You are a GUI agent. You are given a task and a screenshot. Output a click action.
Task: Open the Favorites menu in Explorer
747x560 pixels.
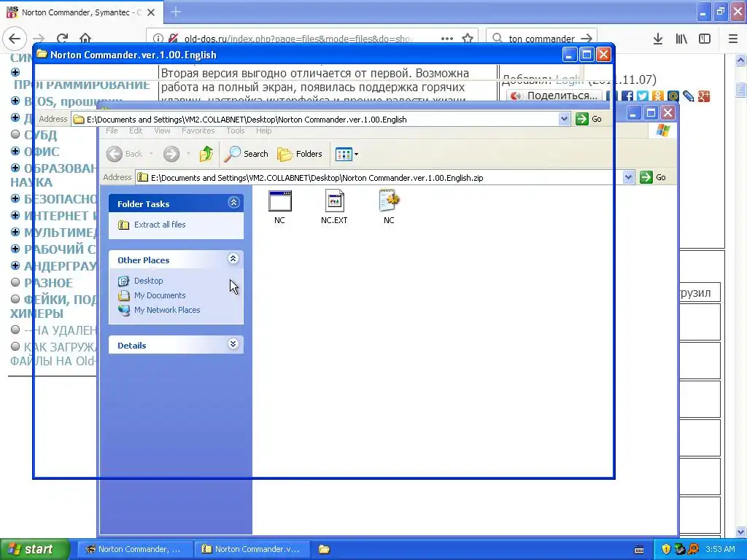(198, 131)
